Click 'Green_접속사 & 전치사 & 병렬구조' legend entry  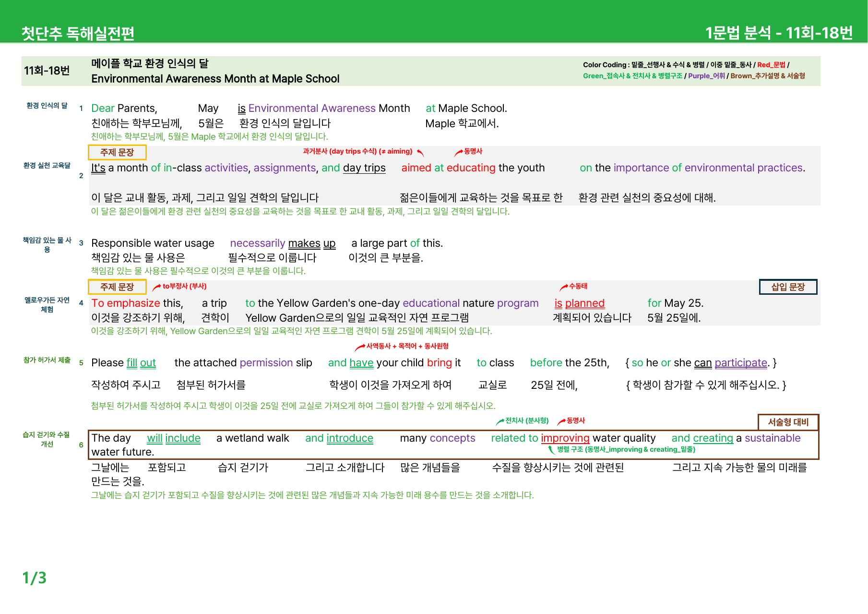coord(632,76)
